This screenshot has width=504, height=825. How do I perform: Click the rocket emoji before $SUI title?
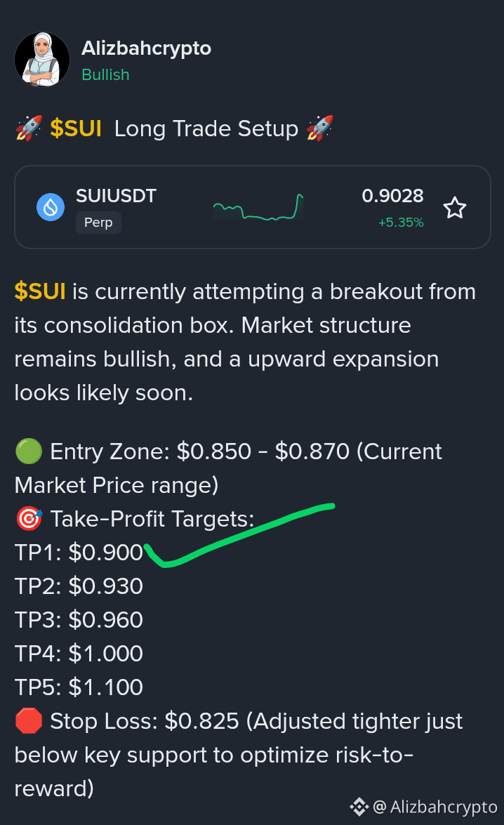[28, 128]
